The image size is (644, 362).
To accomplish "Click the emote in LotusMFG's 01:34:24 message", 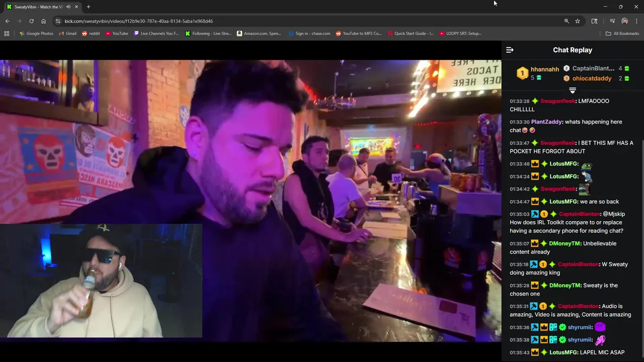I will (x=586, y=176).
